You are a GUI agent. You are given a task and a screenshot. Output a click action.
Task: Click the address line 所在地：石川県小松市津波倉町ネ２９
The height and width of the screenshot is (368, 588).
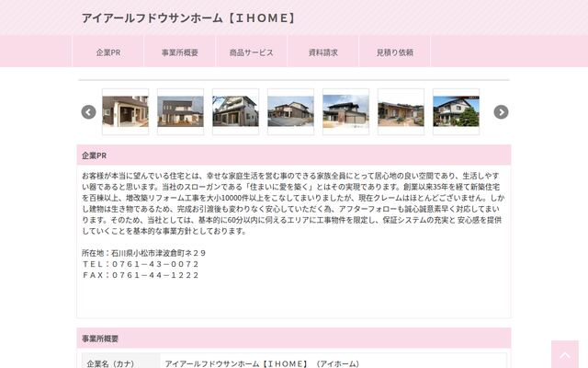click(143, 253)
